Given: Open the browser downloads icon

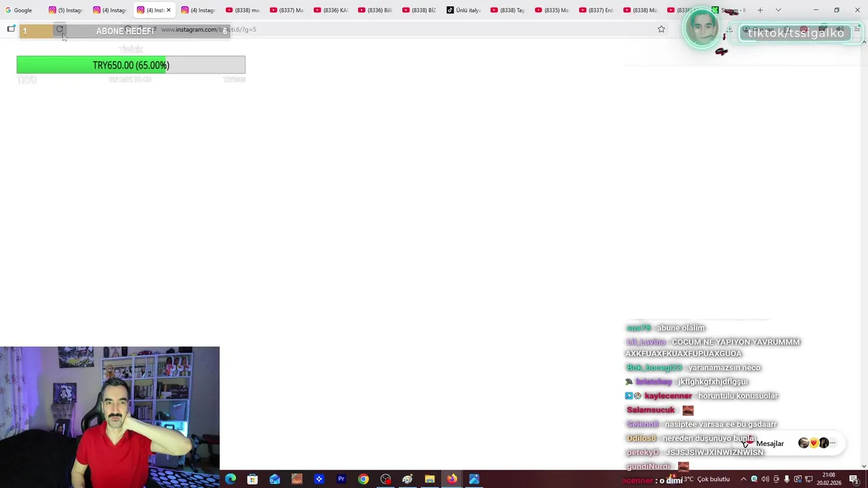Looking at the screenshot, I should pos(729,30).
